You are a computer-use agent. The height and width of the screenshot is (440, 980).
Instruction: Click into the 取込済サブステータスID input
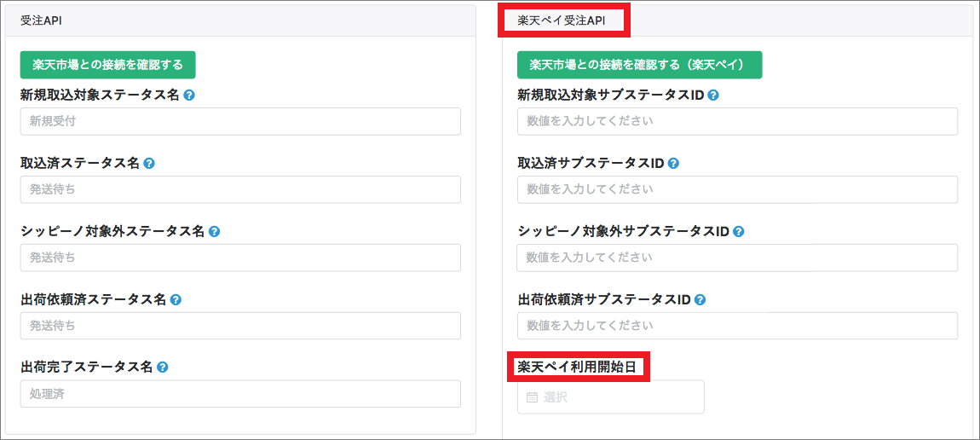(x=737, y=189)
